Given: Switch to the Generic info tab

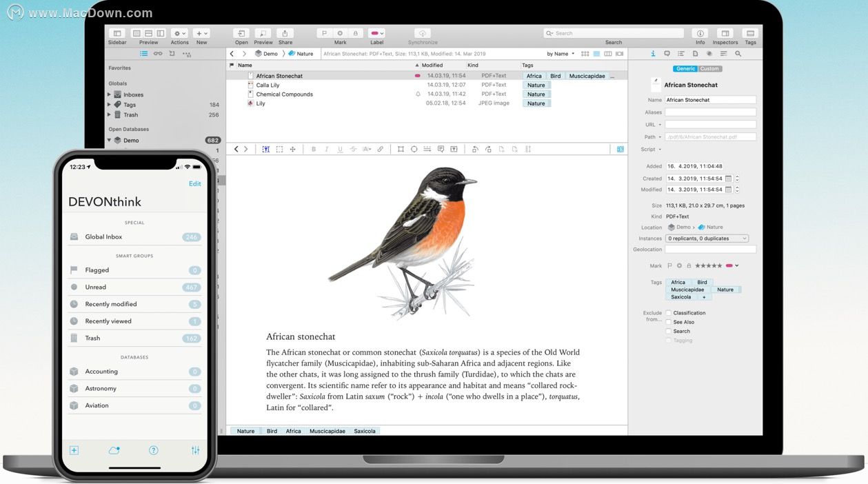Looking at the screenshot, I should (685, 68).
